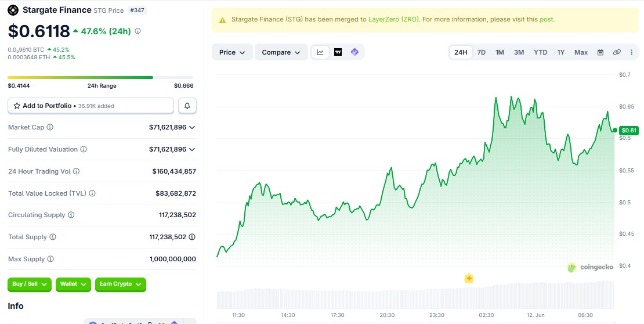Click the $0.6118 price text
Screen dimensions: 644x324
39,31
